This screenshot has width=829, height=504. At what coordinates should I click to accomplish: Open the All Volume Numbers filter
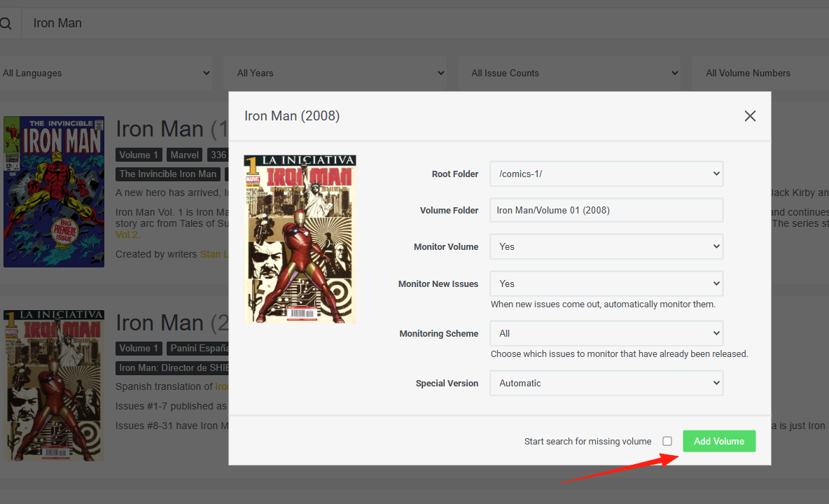760,73
